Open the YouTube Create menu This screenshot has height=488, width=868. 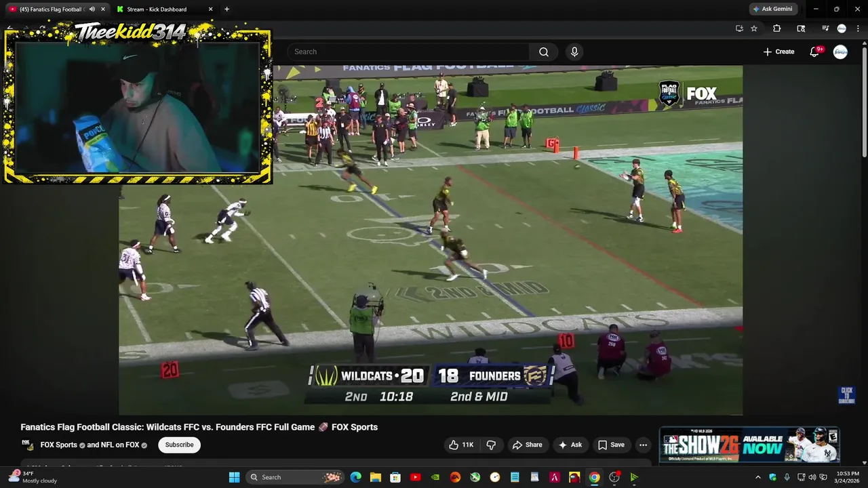[778, 52]
